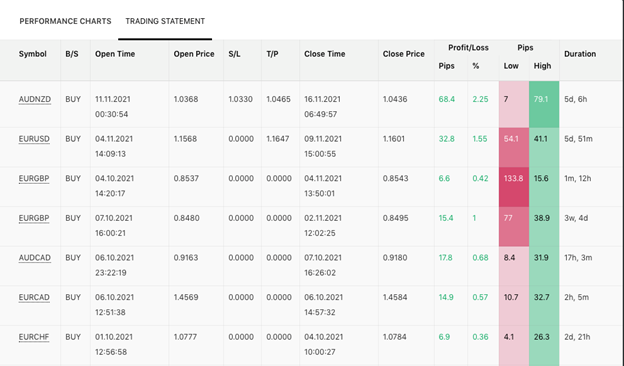Open the EURGBP link opened 07.10.2021
624x366 pixels.
point(34,218)
